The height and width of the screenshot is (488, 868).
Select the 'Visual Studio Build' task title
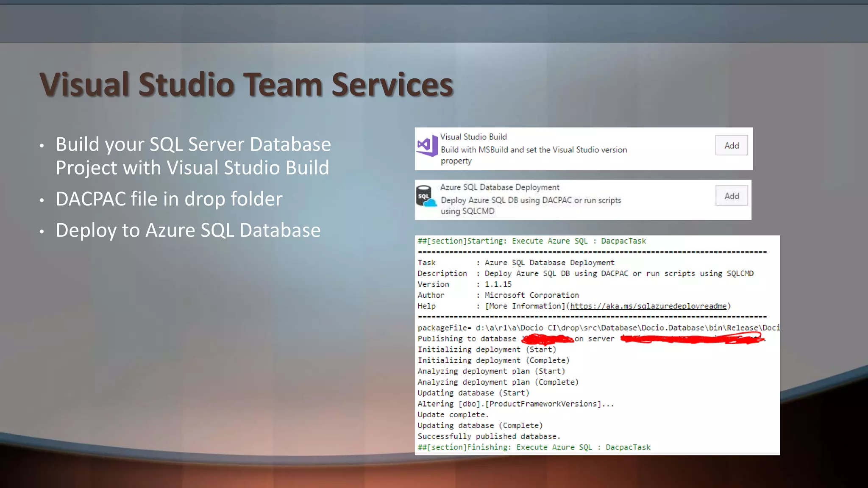(473, 137)
